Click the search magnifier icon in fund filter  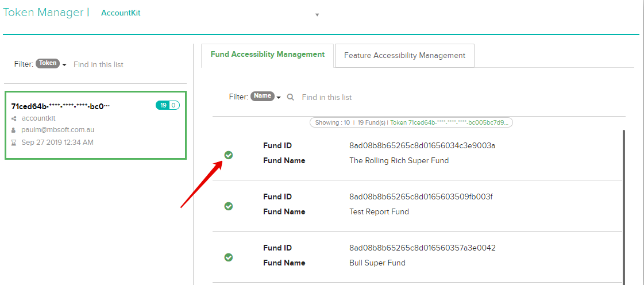(x=290, y=97)
